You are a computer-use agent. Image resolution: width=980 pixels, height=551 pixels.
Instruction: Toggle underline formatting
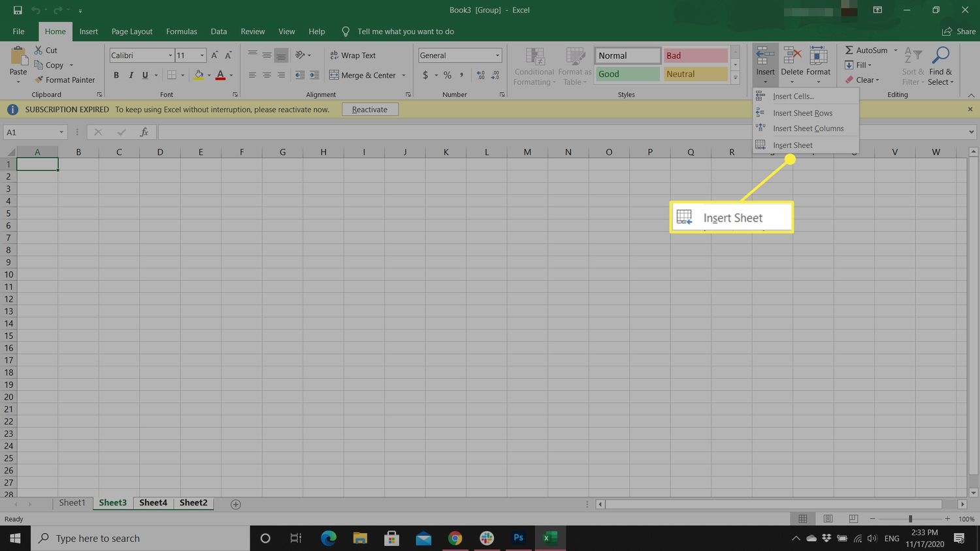pyautogui.click(x=144, y=75)
